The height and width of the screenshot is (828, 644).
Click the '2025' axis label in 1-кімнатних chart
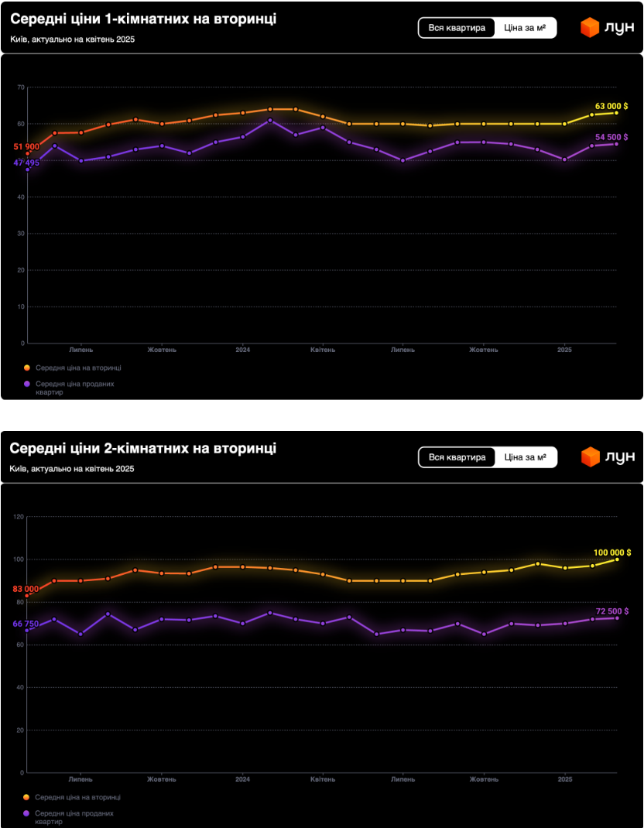point(564,350)
